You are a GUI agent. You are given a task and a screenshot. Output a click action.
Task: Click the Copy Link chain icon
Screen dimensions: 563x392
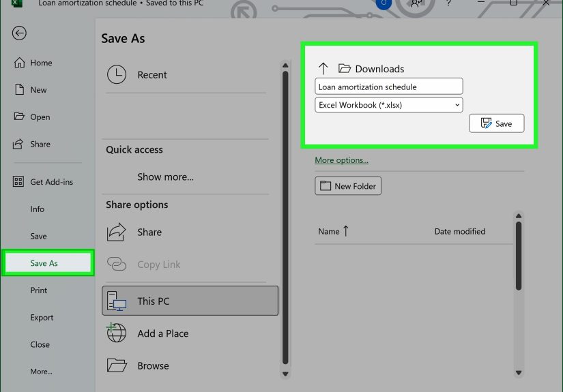pos(117,264)
